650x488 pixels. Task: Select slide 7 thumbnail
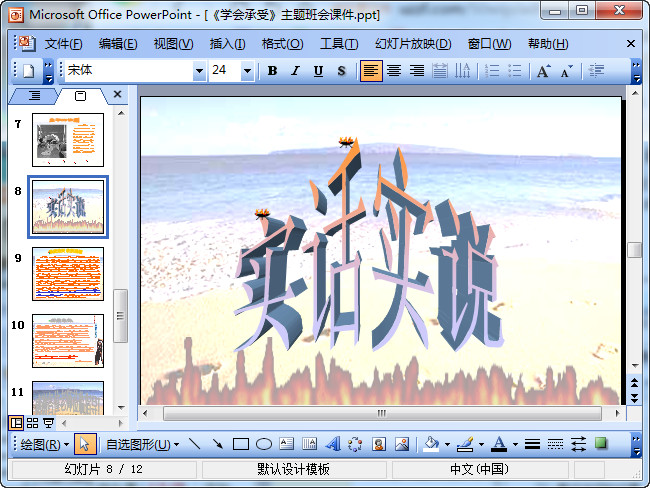click(x=68, y=140)
